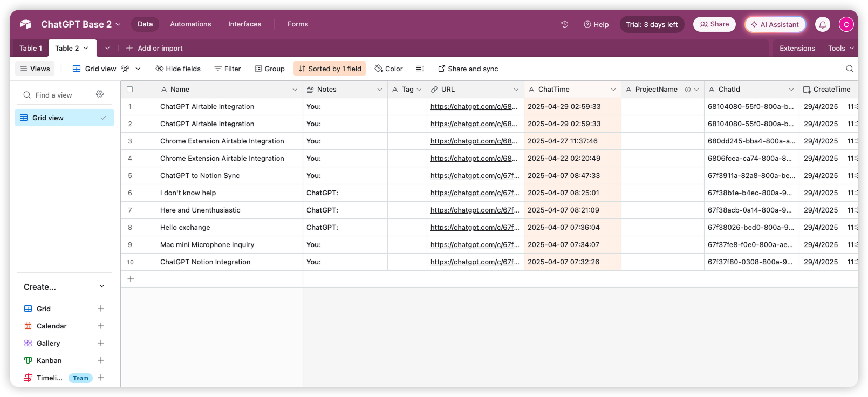Switch to the Data tab
The height and width of the screenshot is (397, 868).
click(145, 24)
